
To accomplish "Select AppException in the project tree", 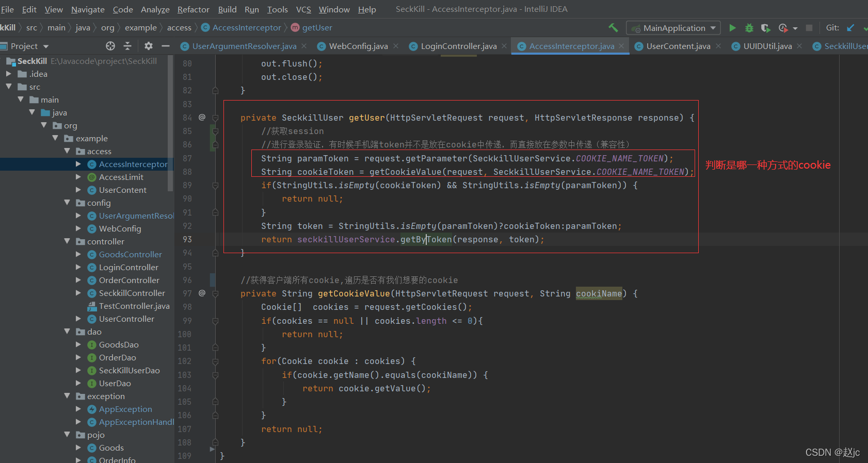I will pos(125,409).
